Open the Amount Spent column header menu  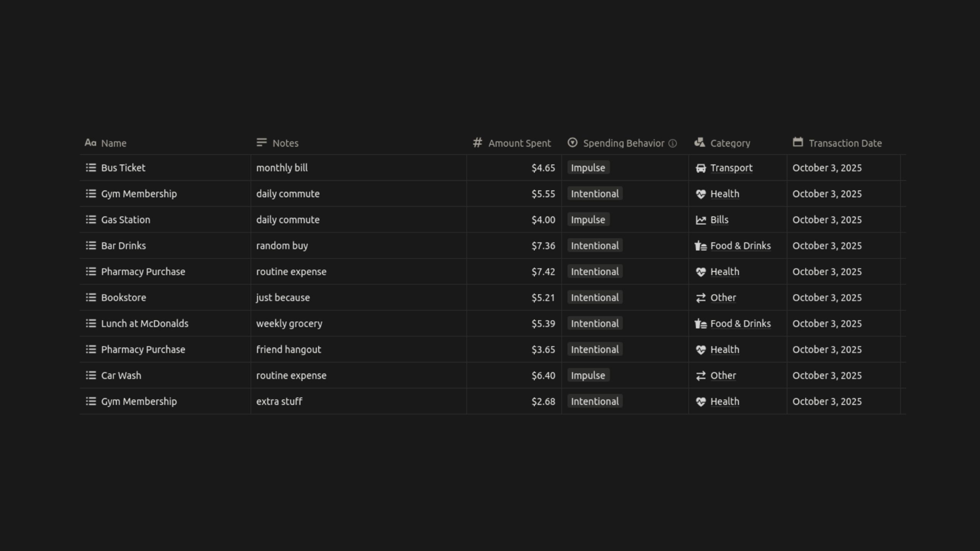[x=514, y=143]
